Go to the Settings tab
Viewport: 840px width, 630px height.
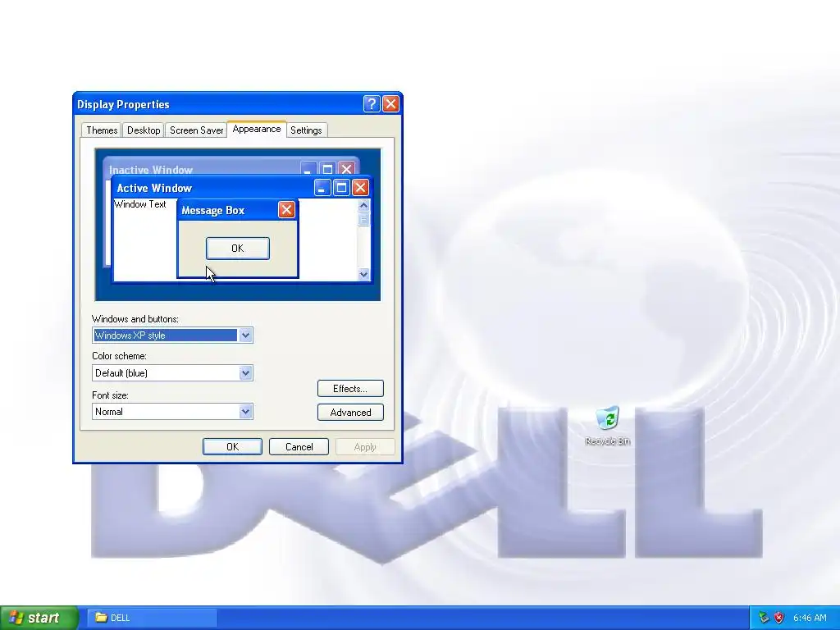pyautogui.click(x=306, y=130)
